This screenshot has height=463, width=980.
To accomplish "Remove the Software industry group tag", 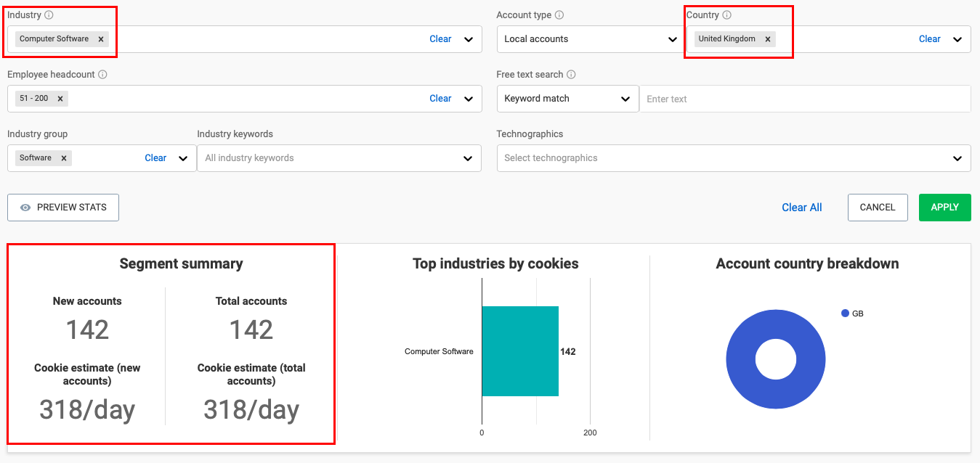I will pyautogui.click(x=64, y=158).
